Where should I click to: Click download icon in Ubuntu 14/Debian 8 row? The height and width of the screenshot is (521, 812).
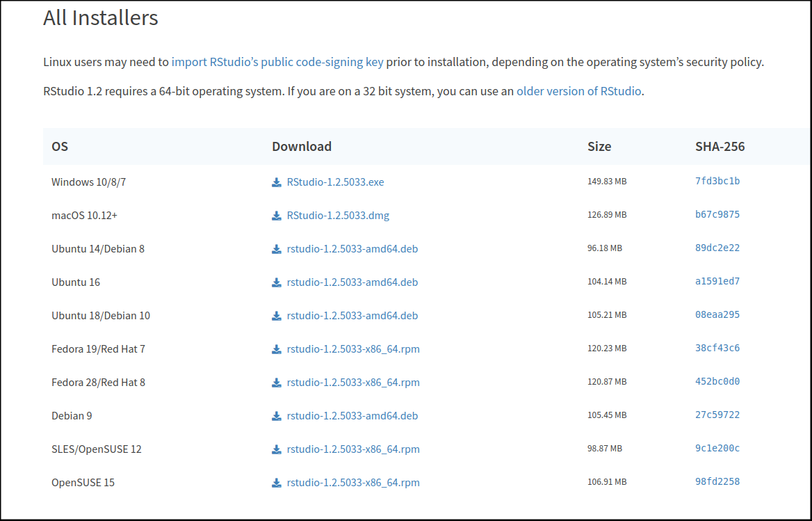coord(277,249)
